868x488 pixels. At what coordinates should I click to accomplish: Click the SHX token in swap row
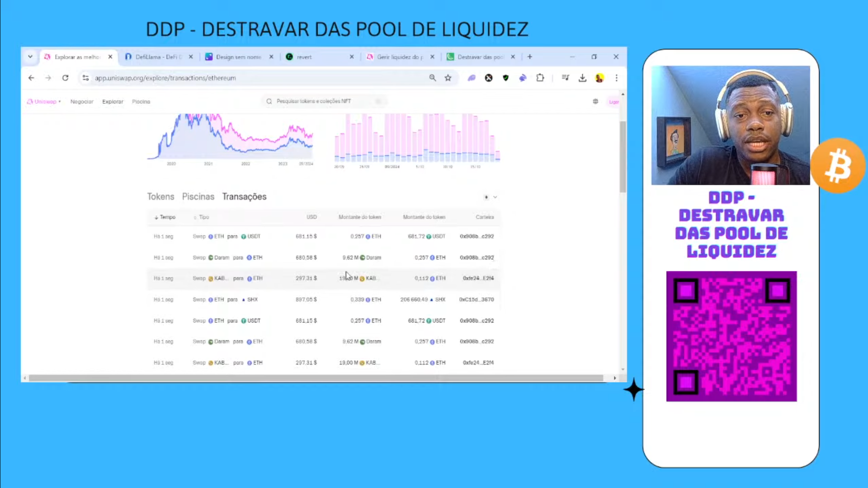point(250,299)
